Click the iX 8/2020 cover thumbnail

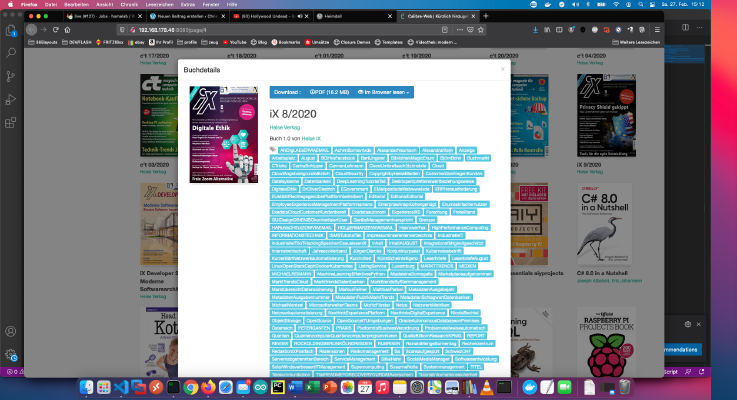point(224,134)
